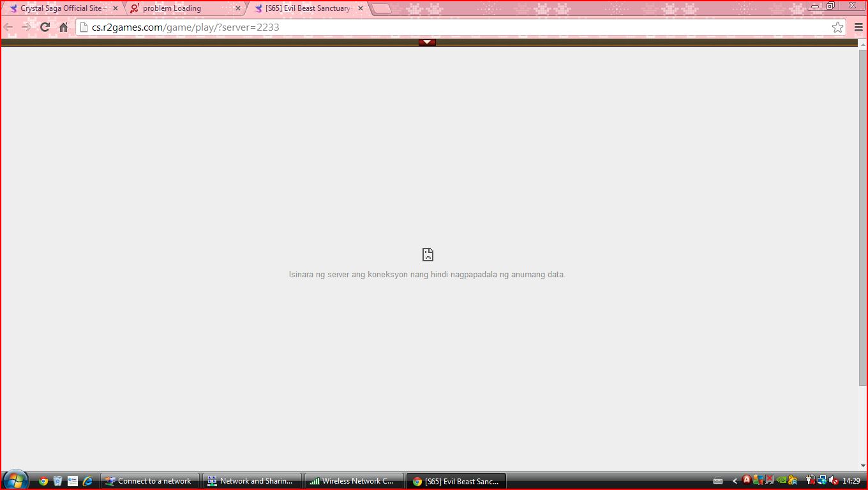Image resolution: width=868 pixels, height=490 pixels.
Task: Open Recycle Bin shortcut in Quick Launch
Action: click(x=57, y=481)
